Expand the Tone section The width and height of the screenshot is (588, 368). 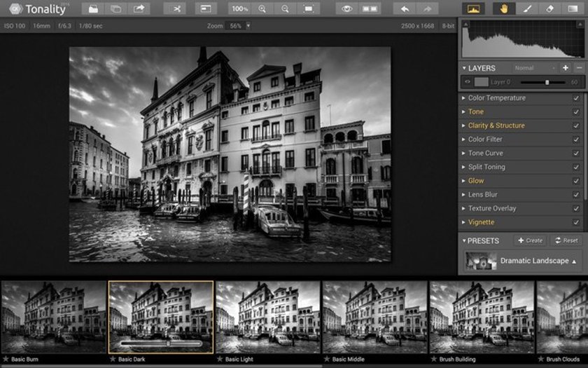[464, 112]
